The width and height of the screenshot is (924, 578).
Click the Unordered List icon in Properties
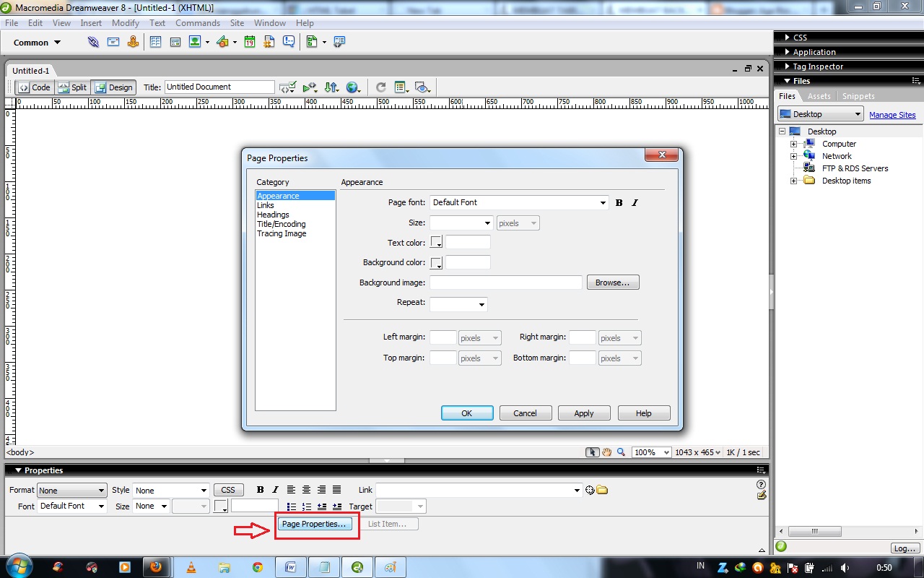pyautogui.click(x=292, y=506)
